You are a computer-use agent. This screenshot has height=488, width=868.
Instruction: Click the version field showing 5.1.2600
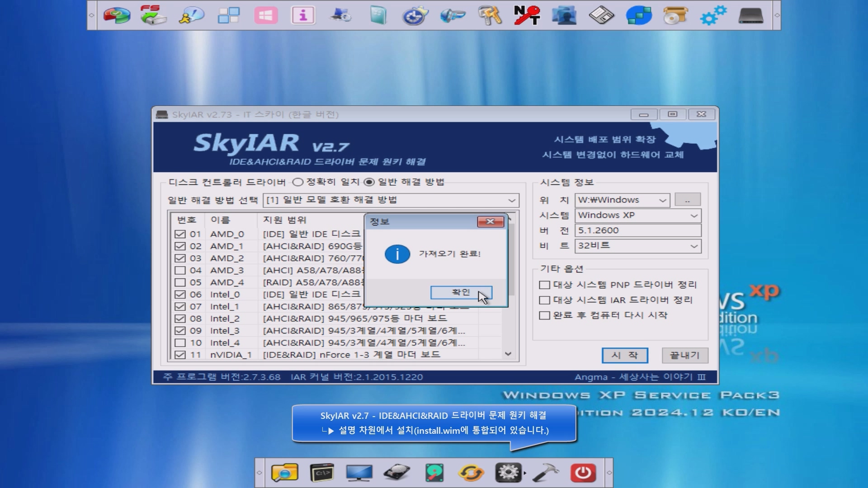click(637, 230)
